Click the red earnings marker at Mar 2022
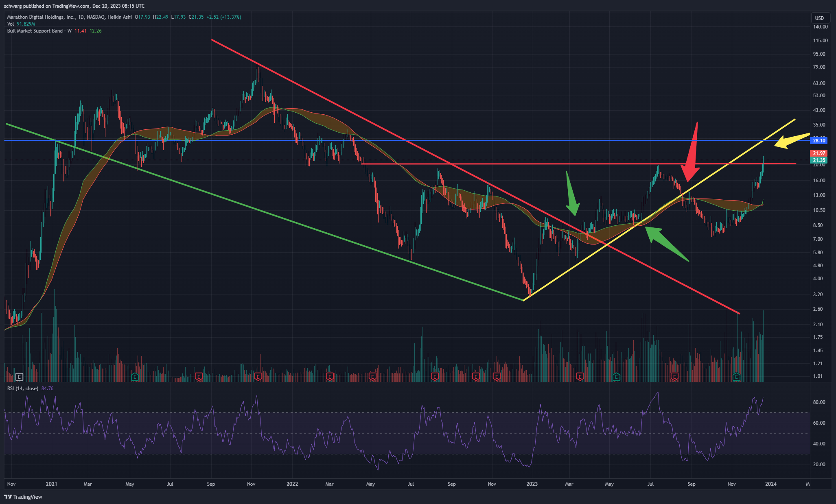 pos(330,377)
